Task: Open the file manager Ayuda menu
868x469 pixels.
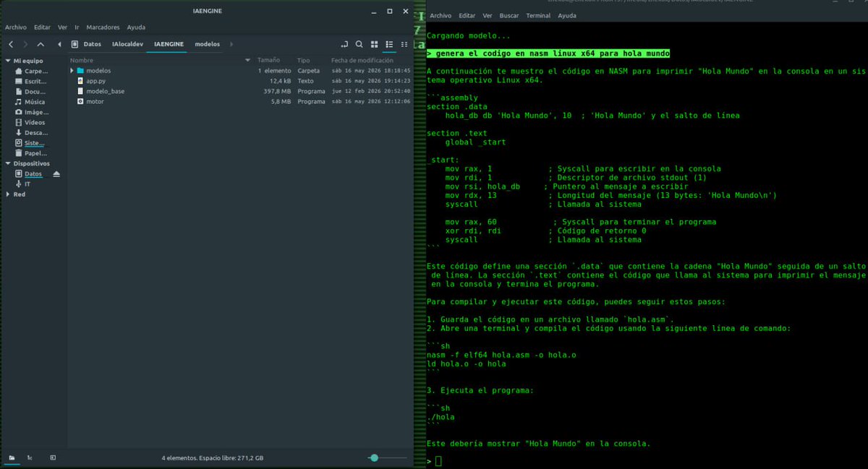Action: tap(136, 27)
